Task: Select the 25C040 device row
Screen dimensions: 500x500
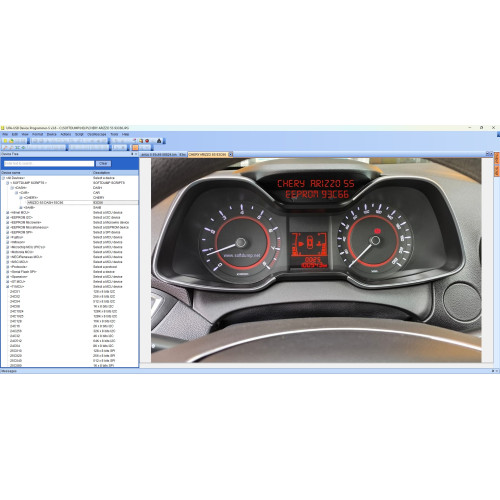Action: click(x=69, y=361)
